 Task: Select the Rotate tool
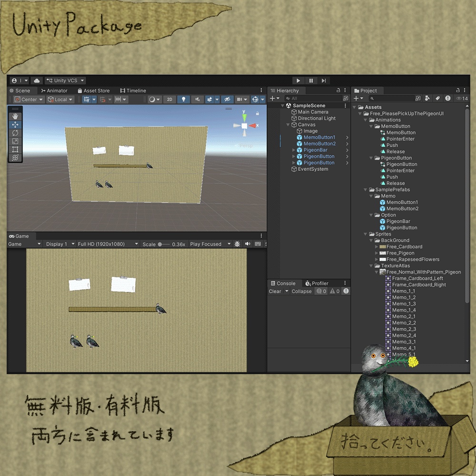pos(15,133)
